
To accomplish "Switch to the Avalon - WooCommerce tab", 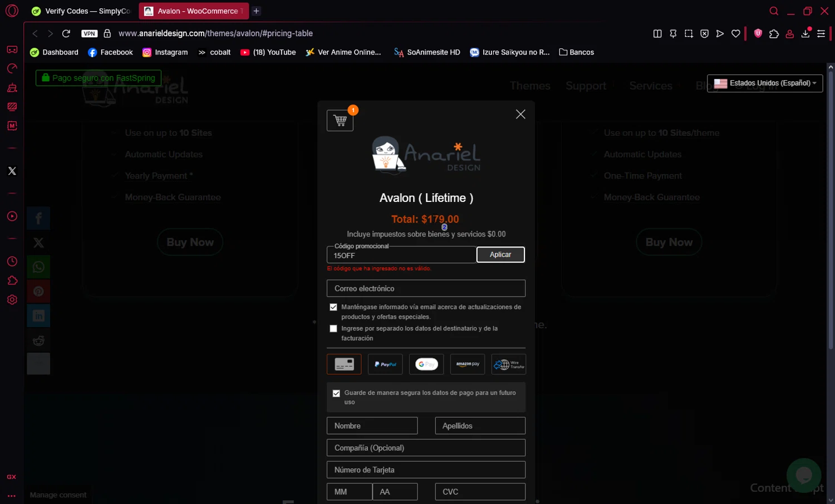I will [x=193, y=11].
